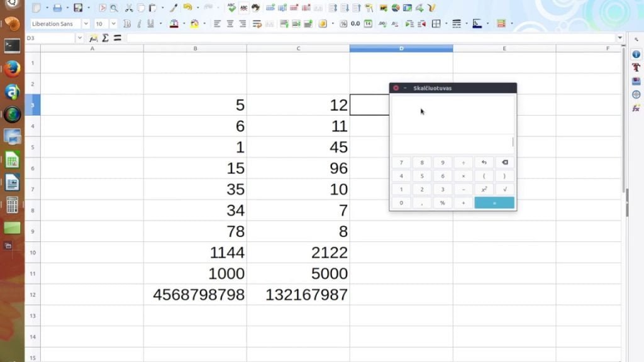Toggle Wrap Text
The width and height of the screenshot is (644, 362).
[257, 24]
